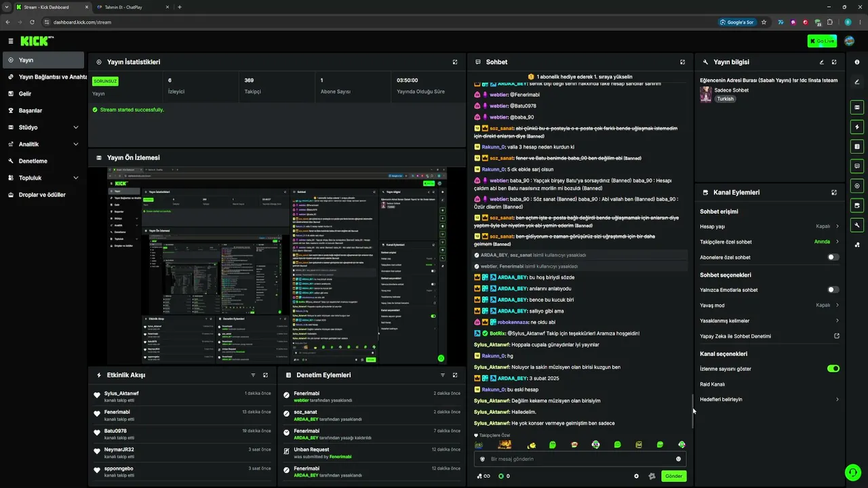The image size is (868, 488).
Task: Click the Google'a Sor button in address bar
Action: [737, 22]
